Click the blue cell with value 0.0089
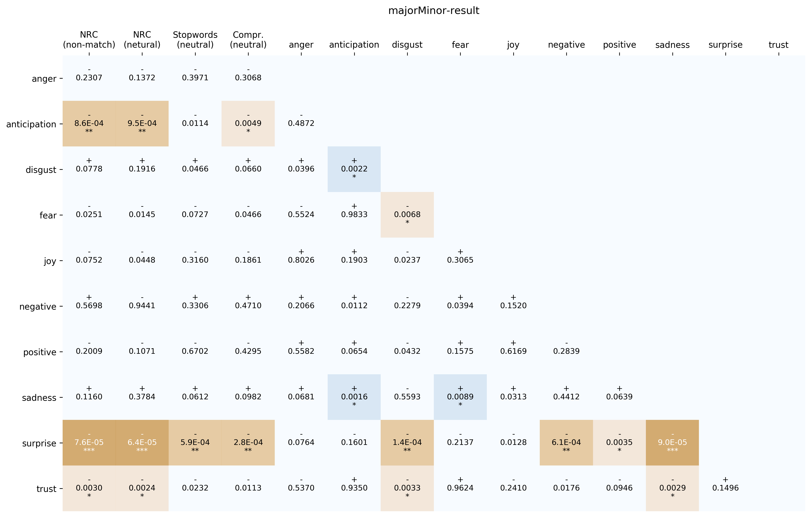This screenshot has height=518, width=812. coord(460,397)
